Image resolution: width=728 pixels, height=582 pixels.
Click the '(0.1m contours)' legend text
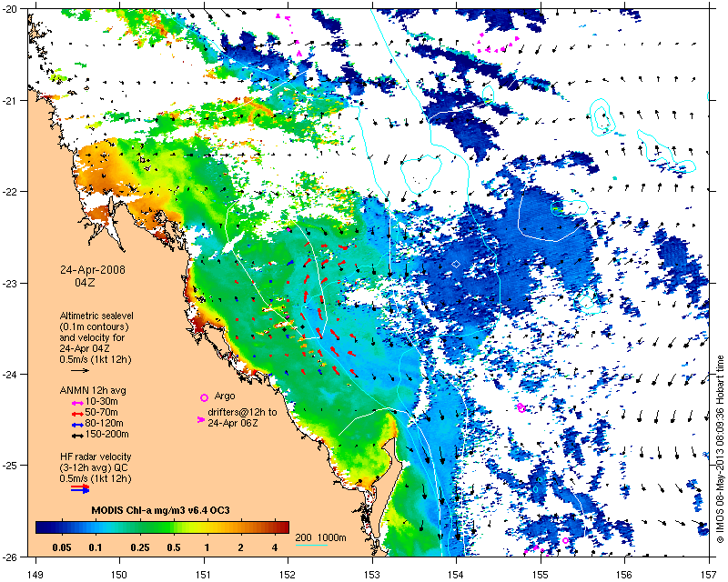95,326
